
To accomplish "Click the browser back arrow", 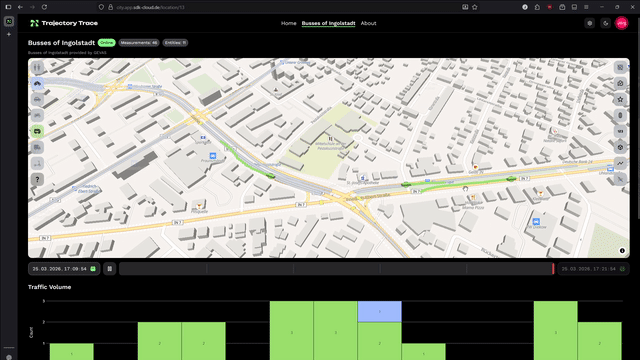I will tap(20, 7).
